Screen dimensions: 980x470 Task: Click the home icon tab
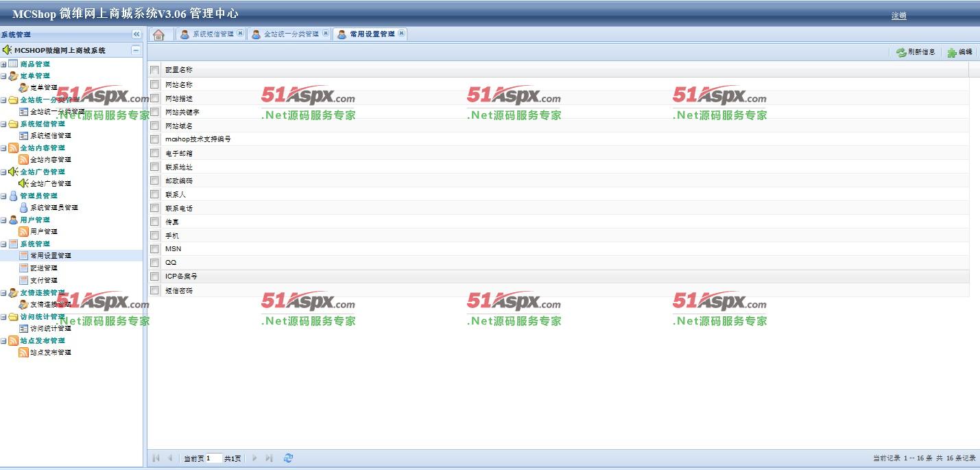tap(158, 34)
